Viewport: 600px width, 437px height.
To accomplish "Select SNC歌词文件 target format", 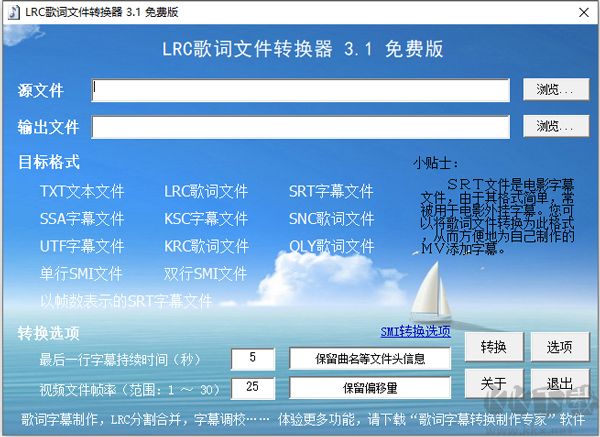I will (x=331, y=219).
